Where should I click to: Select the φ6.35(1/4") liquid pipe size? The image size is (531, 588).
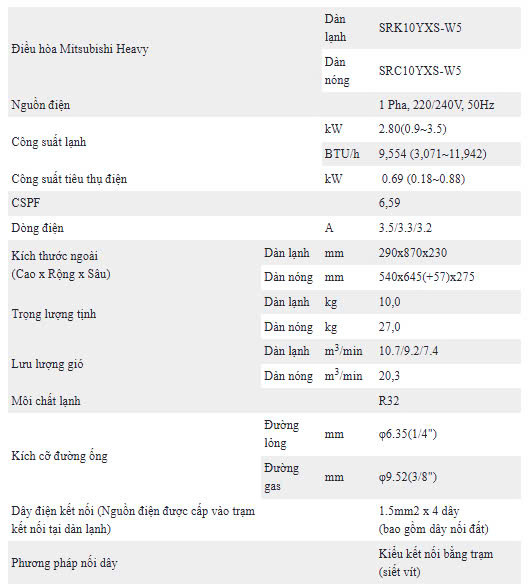(408, 434)
